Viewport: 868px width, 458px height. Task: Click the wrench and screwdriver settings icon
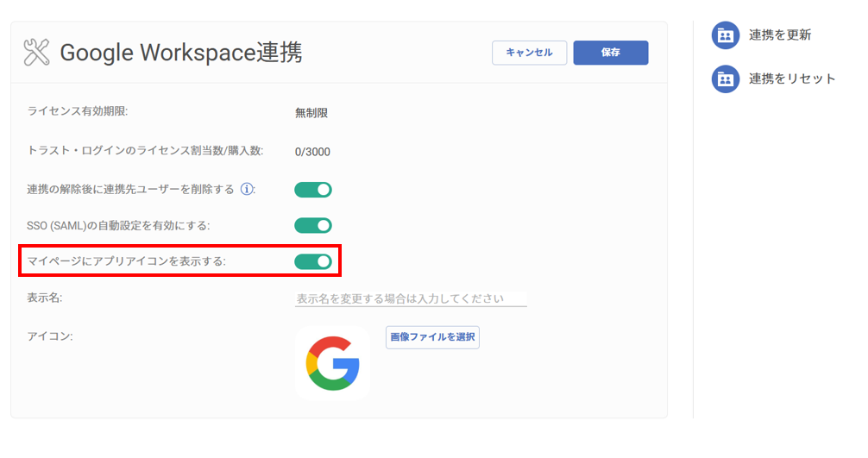tap(36, 53)
